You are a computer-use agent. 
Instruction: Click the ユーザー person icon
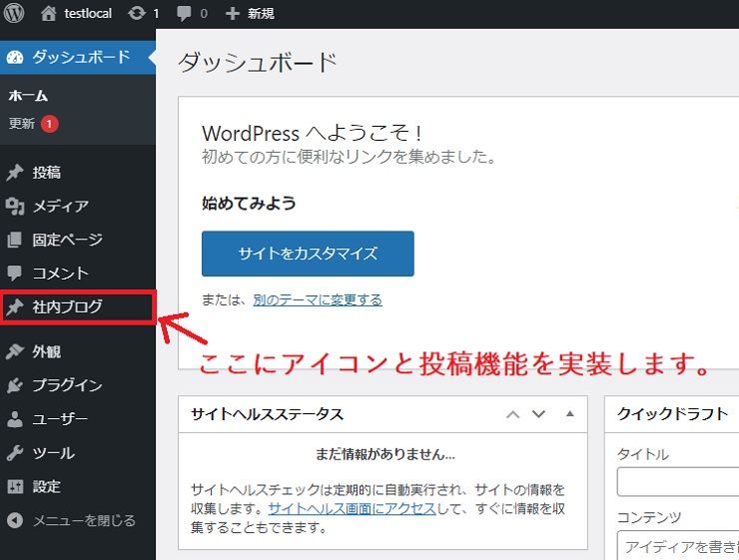15,419
